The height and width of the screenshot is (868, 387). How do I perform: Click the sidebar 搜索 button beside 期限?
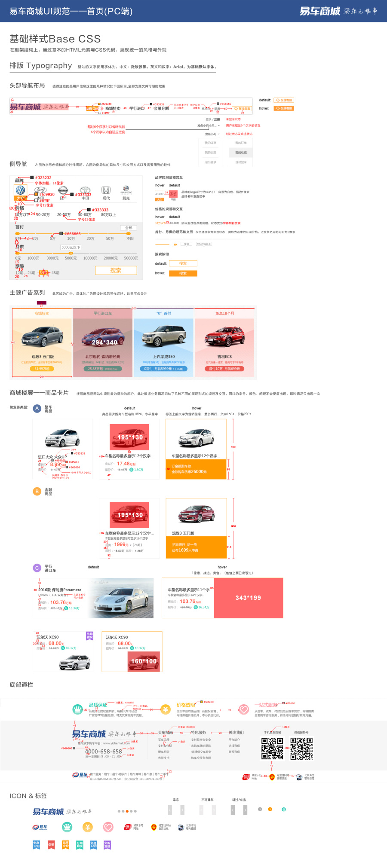pos(116,270)
